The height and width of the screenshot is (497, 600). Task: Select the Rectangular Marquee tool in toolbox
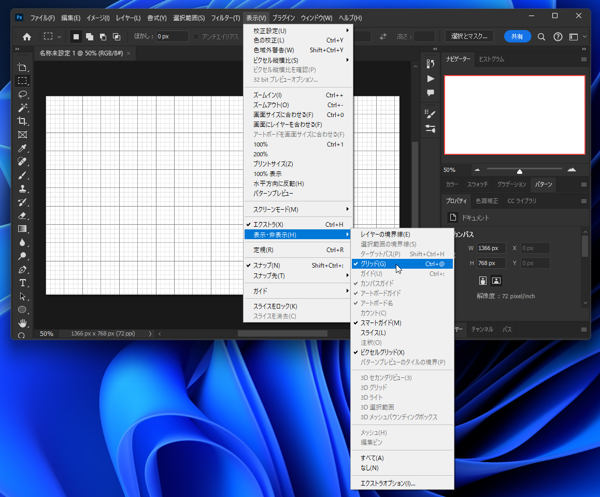pyautogui.click(x=23, y=81)
